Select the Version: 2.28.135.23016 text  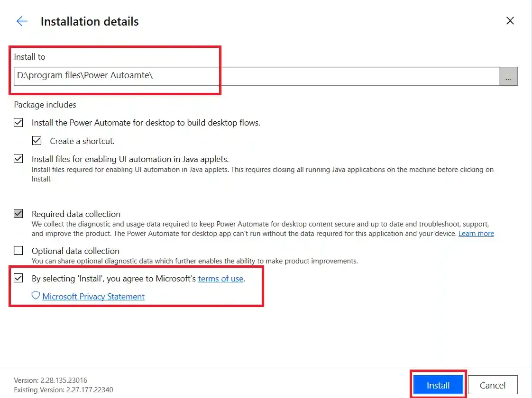point(51,380)
